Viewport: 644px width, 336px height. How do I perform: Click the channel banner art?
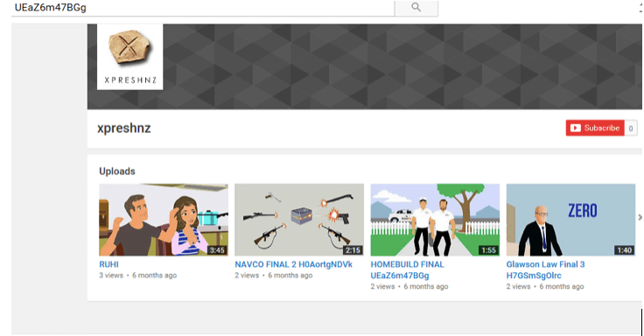pos(402,66)
